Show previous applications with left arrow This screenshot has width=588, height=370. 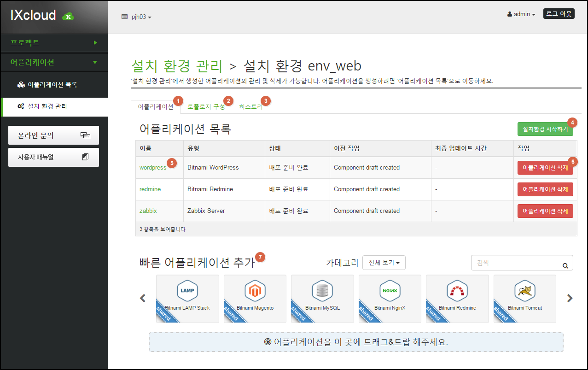click(x=143, y=298)
